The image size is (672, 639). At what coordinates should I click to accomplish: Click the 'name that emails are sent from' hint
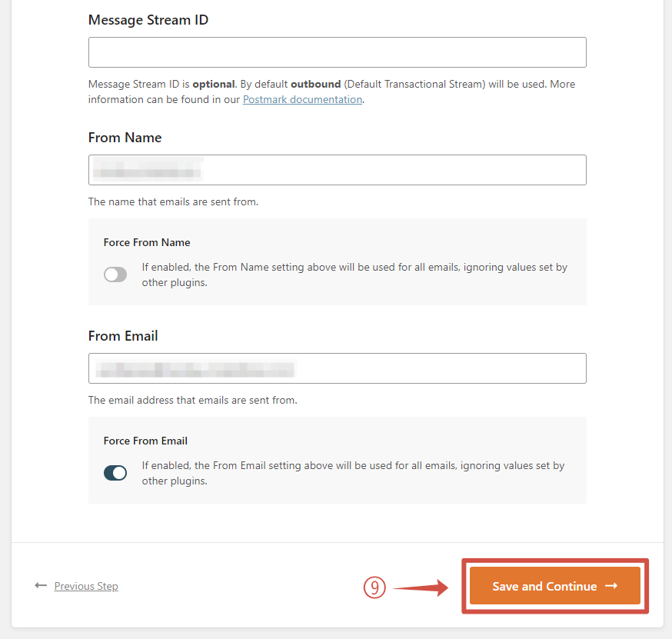tap(173, 202)
